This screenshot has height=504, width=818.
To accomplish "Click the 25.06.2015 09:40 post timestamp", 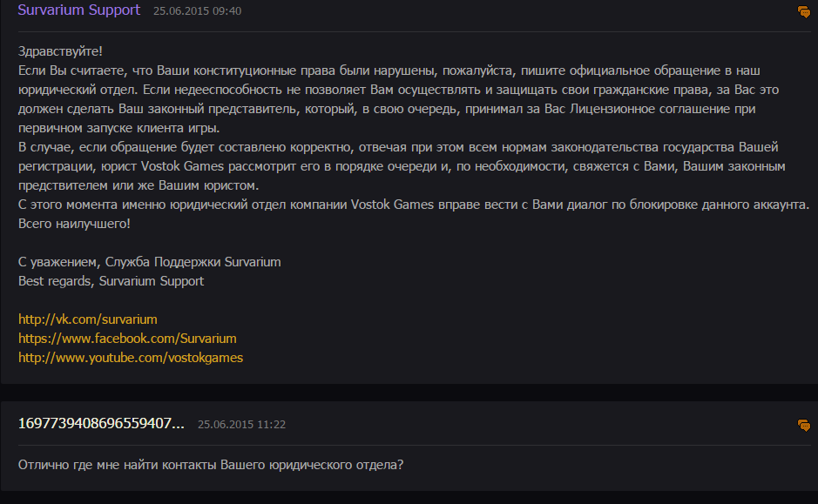I will [x=197, y=11].
